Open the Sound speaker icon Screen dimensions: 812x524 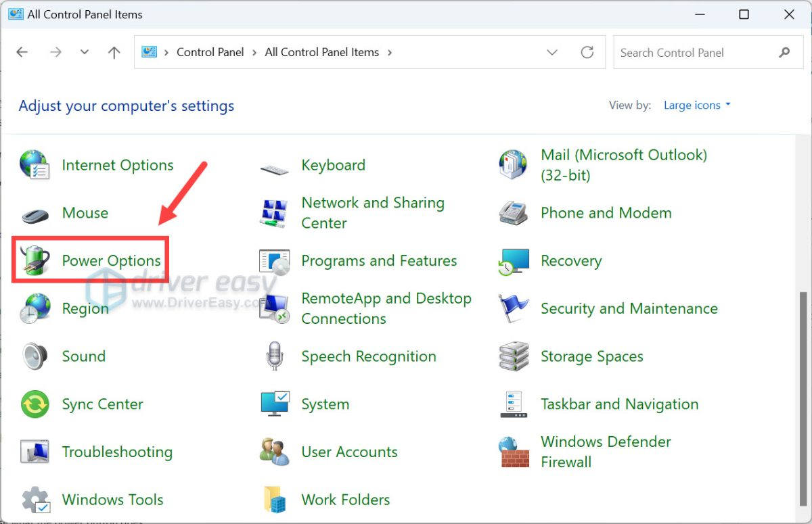click(35, 356)
